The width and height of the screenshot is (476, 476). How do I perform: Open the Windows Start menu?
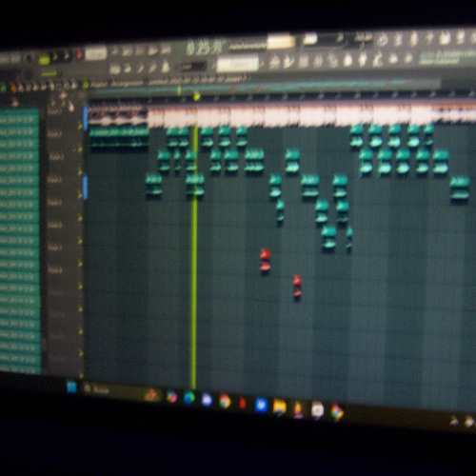pyautogui.click(x=72, y=387)
